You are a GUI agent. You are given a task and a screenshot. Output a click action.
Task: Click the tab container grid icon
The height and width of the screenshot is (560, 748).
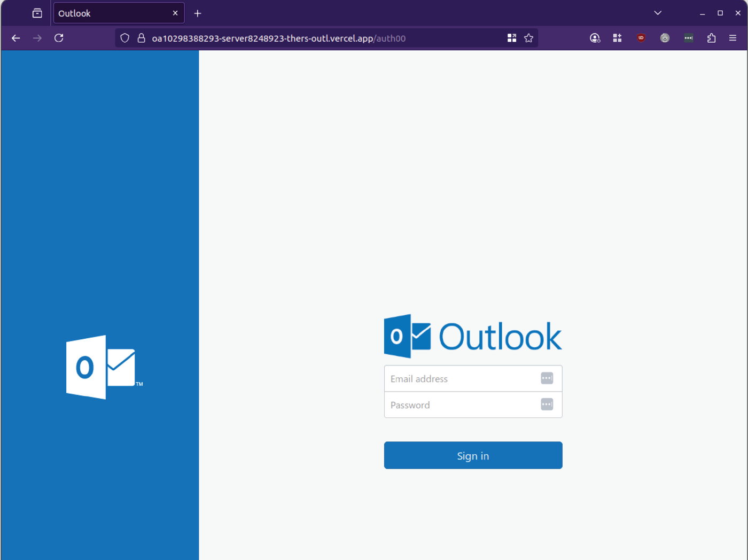(512, 38)
